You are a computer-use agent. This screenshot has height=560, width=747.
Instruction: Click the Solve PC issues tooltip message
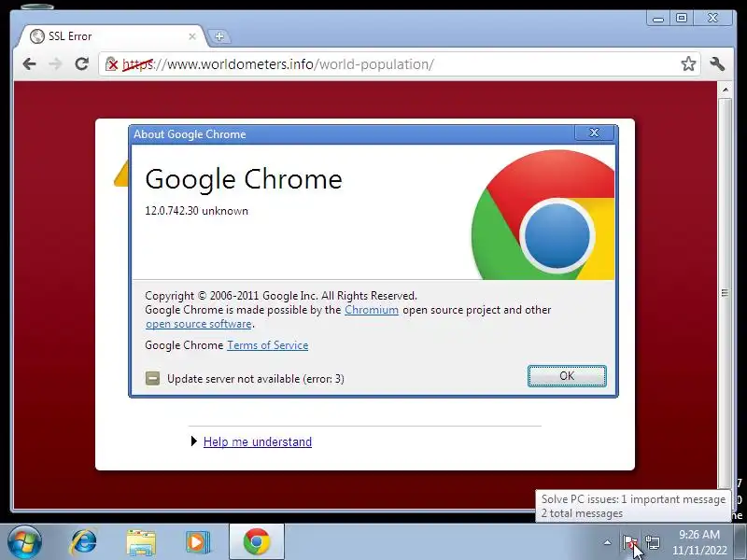point(633,506)
